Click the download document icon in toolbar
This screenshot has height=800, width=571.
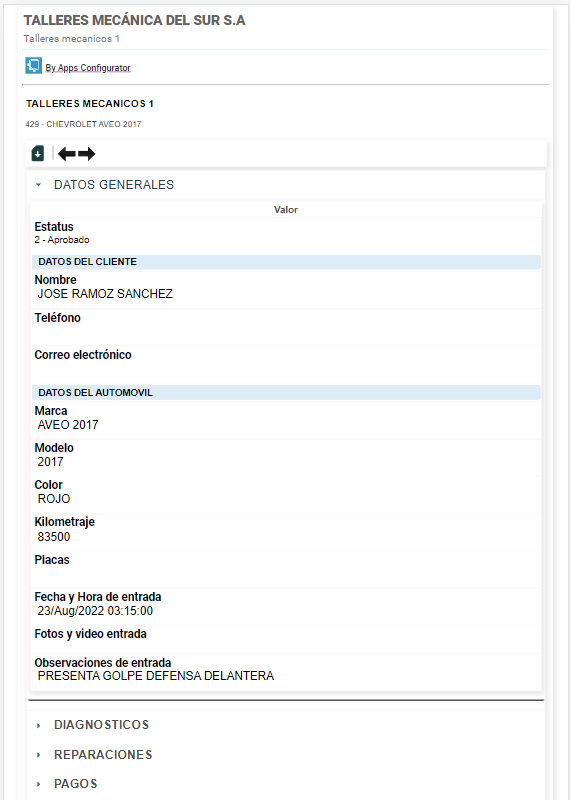[x=38, y=153]
